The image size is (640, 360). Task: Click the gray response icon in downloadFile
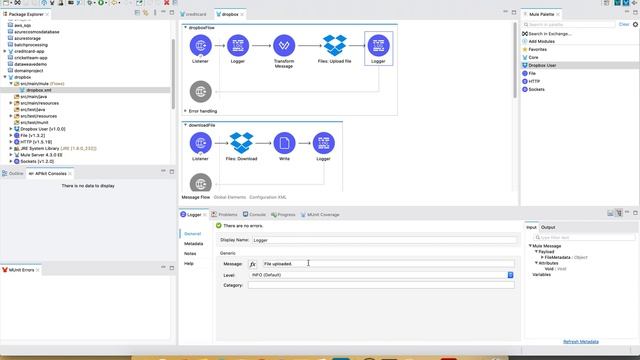pyautogui.click(x=200, y=183)
